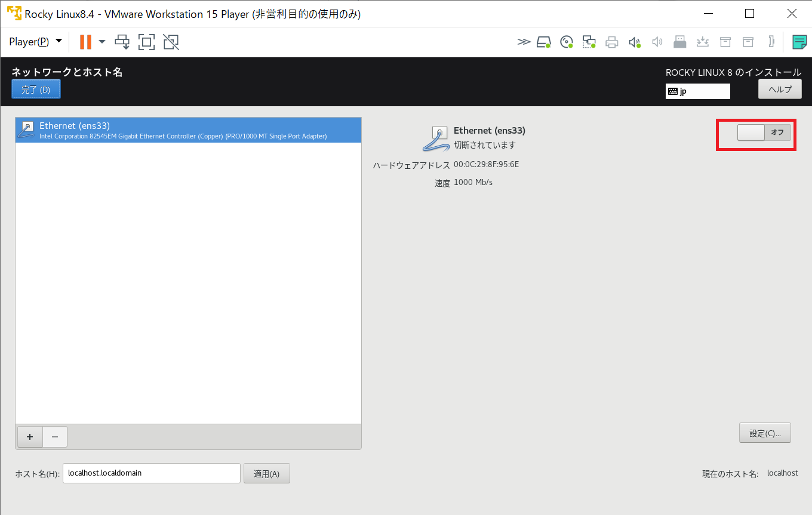Apply hostname with 適用(A) button
812x515 pixels.
coord(266,474)
